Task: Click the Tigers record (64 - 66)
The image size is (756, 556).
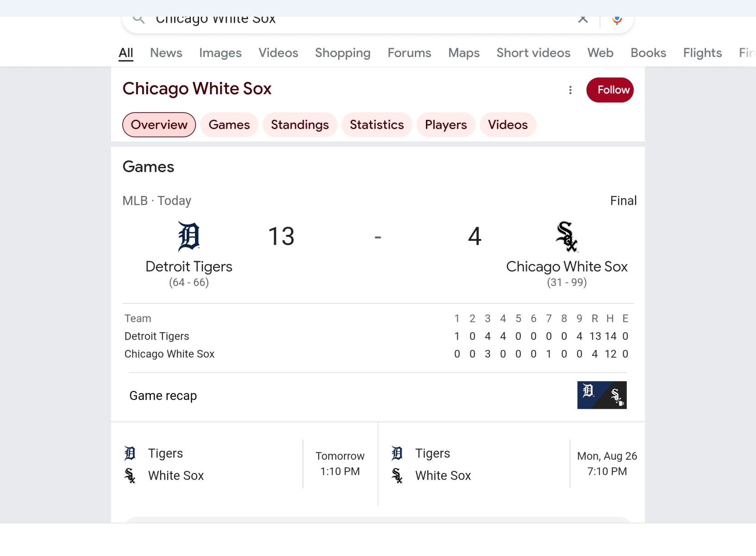Action: tap(189, 282)
